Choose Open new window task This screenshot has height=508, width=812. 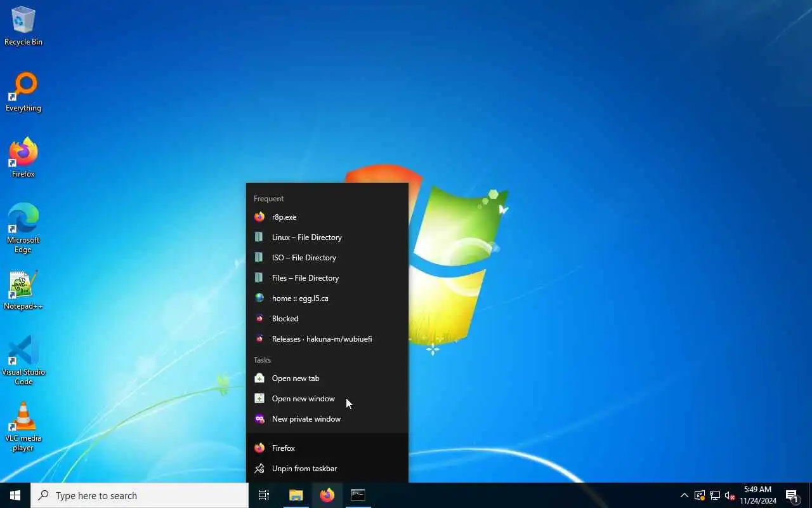[x=327, y=399]
